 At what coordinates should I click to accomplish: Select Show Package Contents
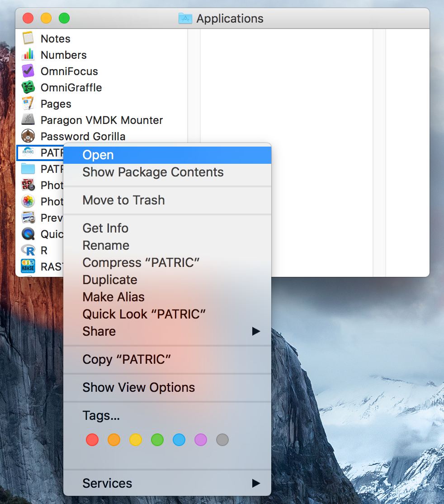[x=167, y=172]
